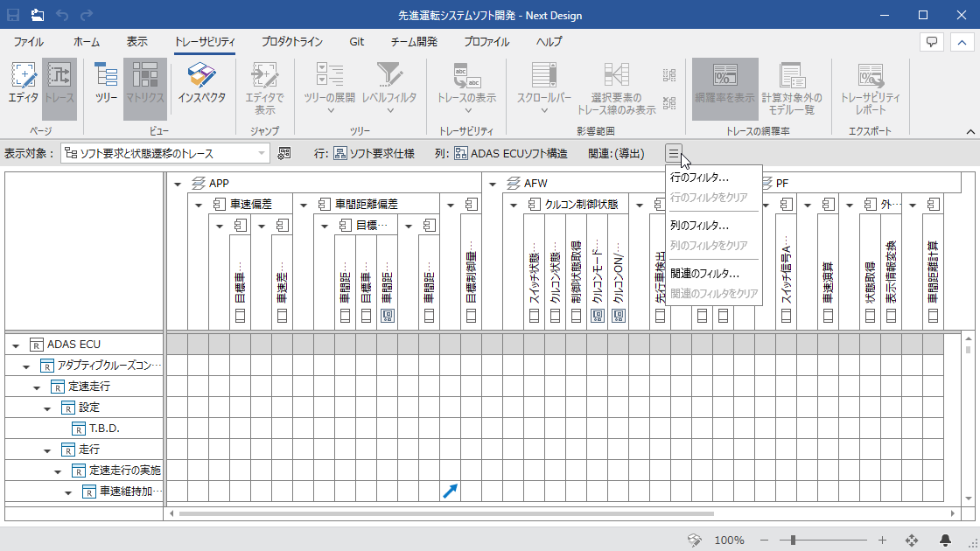Toggle the インスペクタ panel
Screen dimensions: 980x551
201,88
